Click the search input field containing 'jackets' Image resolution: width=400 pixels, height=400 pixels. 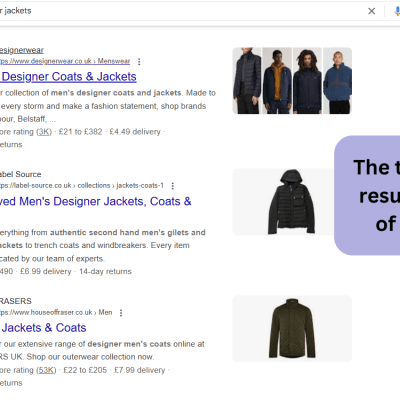180,11
